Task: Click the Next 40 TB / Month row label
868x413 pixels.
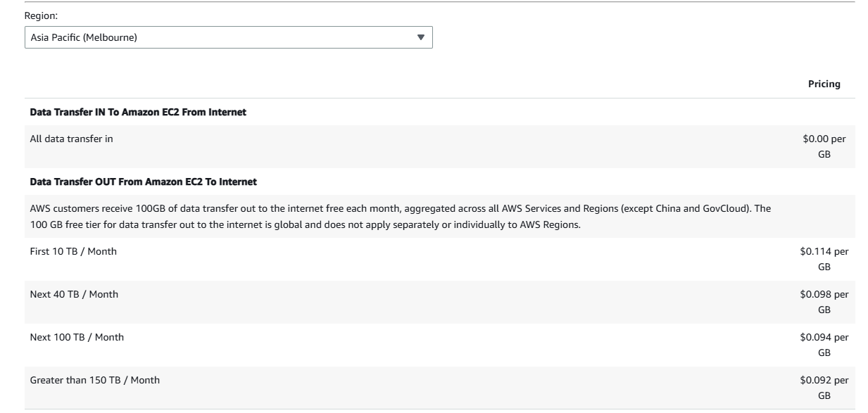Action: (x=74, y=294)
